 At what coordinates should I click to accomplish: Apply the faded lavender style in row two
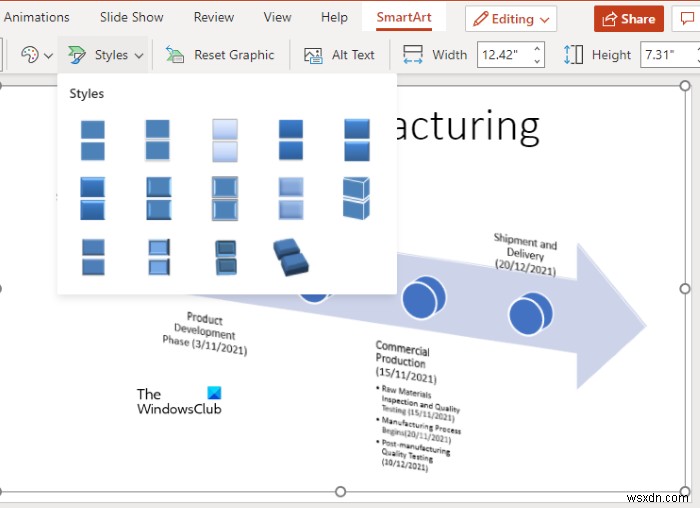click(291, 199)
